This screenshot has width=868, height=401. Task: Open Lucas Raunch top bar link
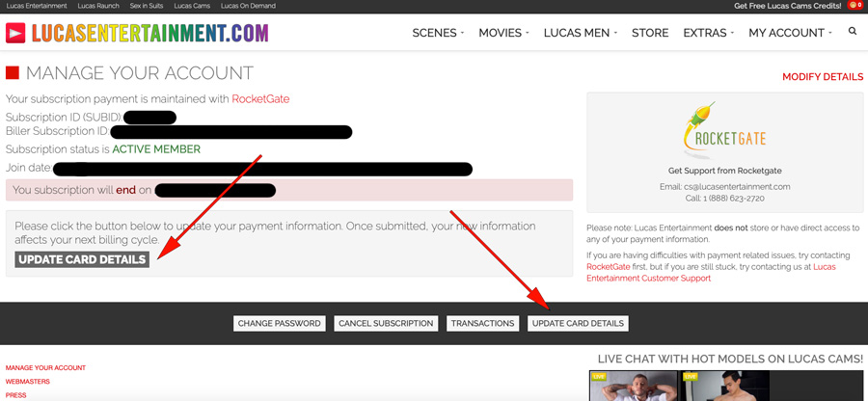(98, 6)
